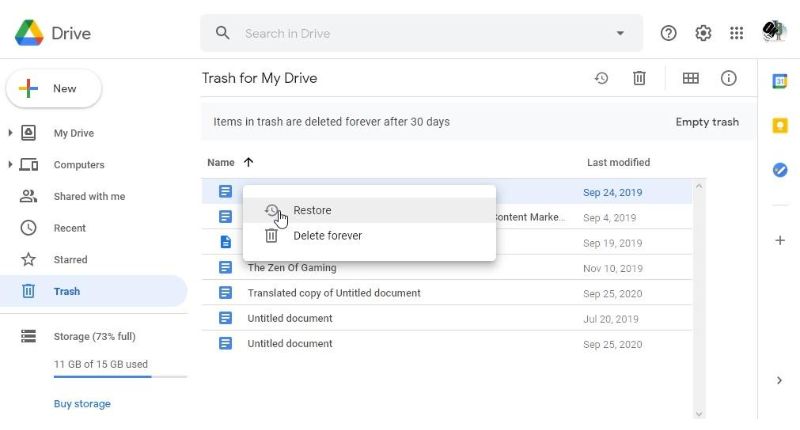Open the settings gear menu
The height and width of the screenshot is (430, 800).
click(x=703, y=33)
